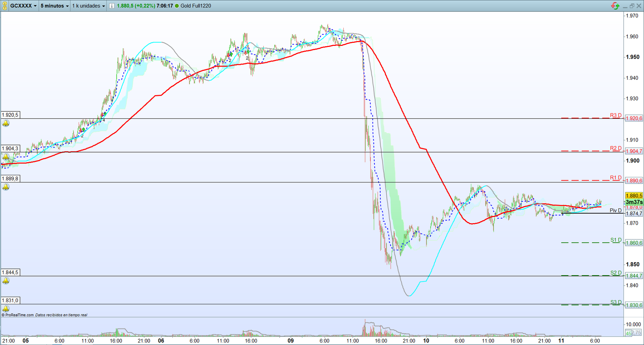
Task: Click the 1.860,6 price tag on axis
Action: [x=634, y=243]
